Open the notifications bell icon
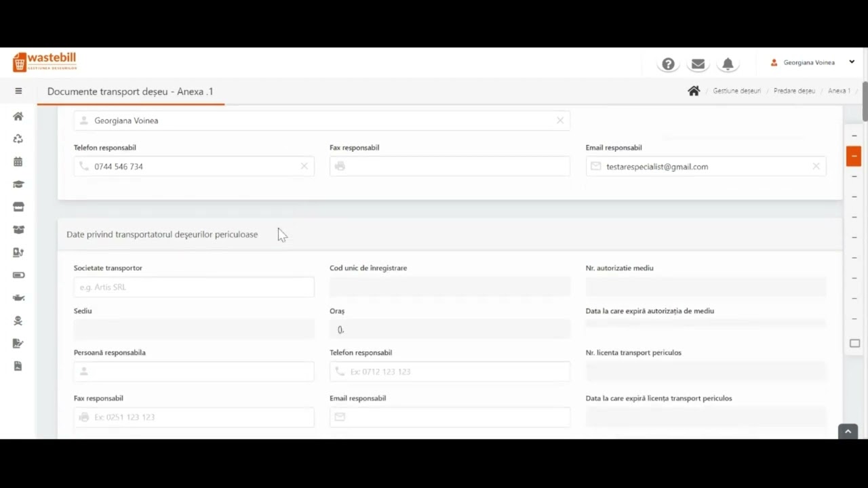868x488 pixels. coord(728,64)
